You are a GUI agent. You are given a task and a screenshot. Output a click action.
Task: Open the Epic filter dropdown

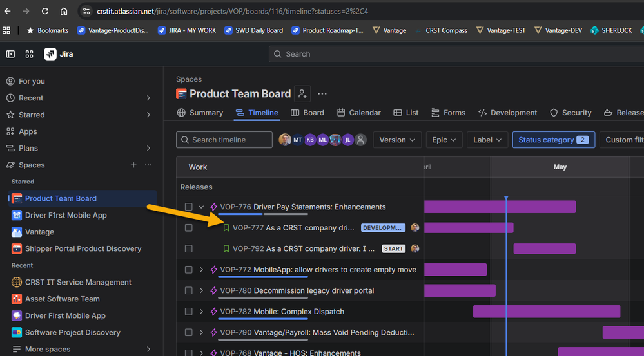click(x=444, y=140)
